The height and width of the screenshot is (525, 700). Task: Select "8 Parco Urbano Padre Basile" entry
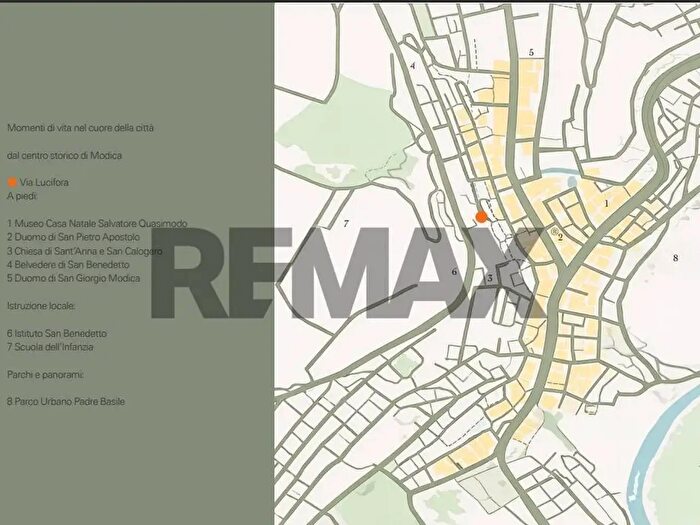click(x=66, y=401)
